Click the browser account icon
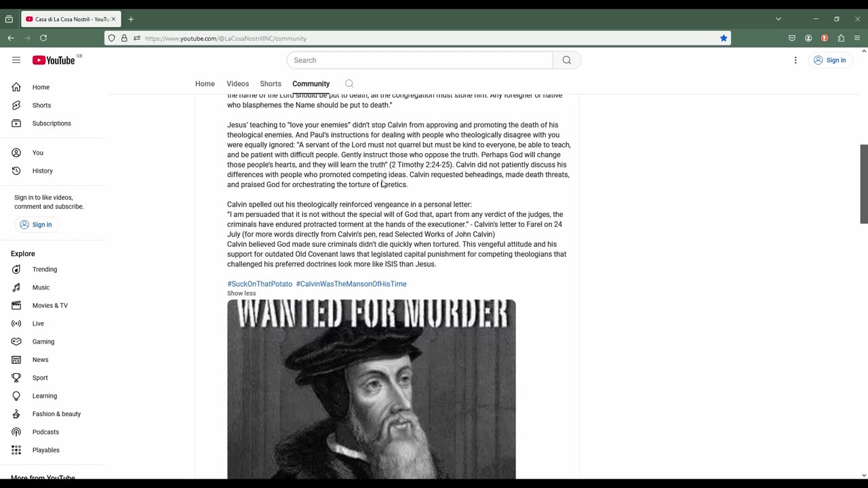 (x=808, y=38)
